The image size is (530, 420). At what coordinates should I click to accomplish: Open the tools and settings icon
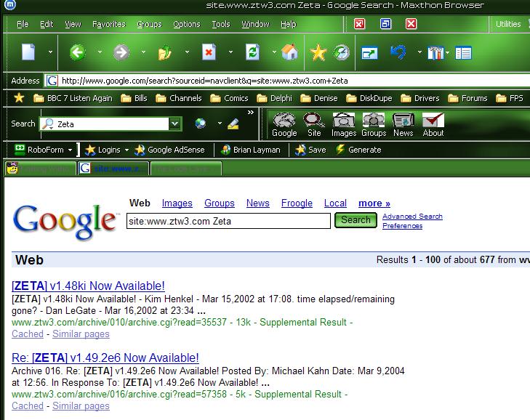(435, 53)
